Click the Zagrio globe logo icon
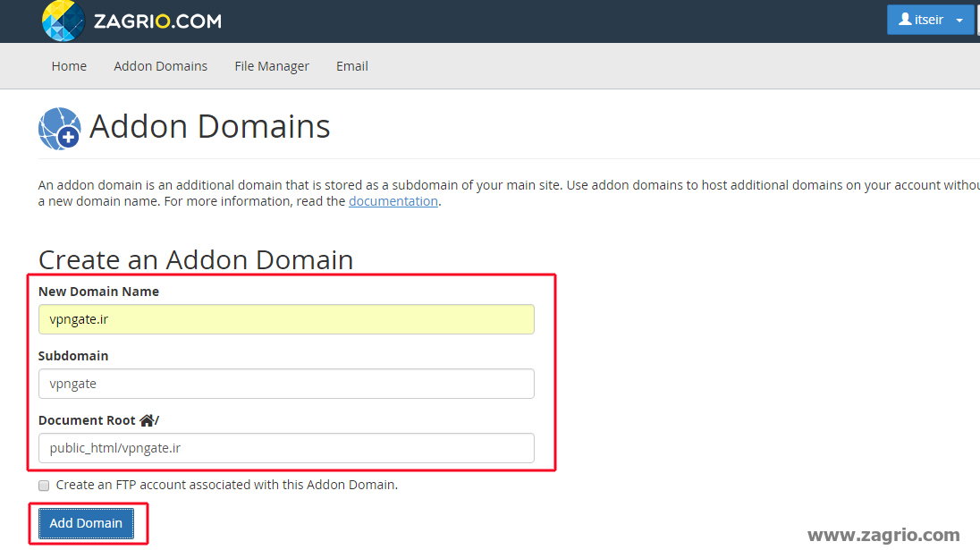The image size is (980, 550). click(63, 21)
